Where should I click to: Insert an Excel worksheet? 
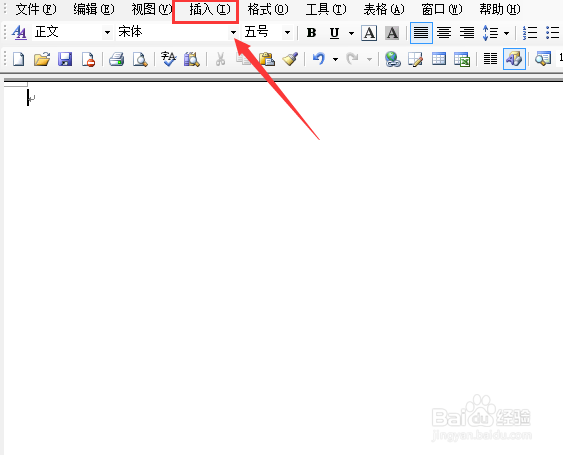point(462,59)
